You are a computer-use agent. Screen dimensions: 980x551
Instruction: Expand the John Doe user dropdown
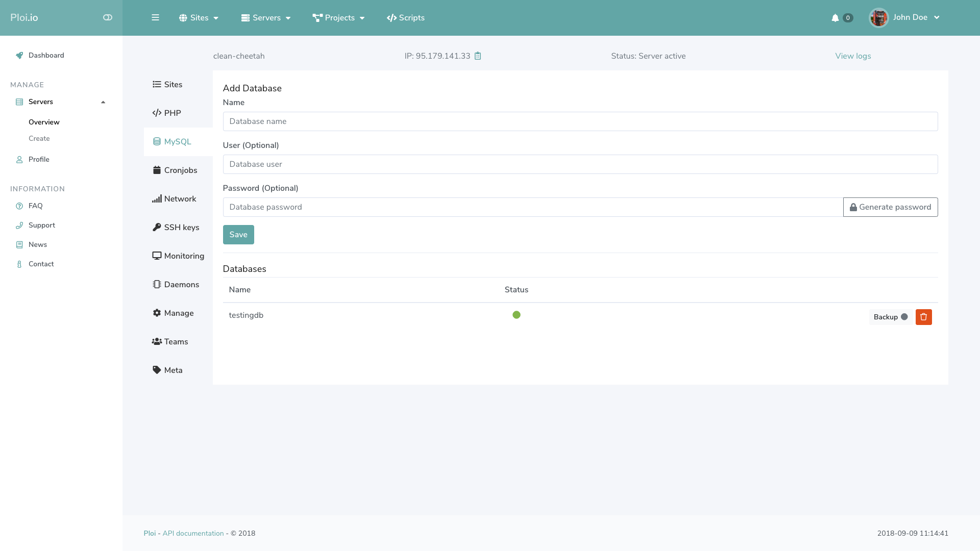point(916,17)
